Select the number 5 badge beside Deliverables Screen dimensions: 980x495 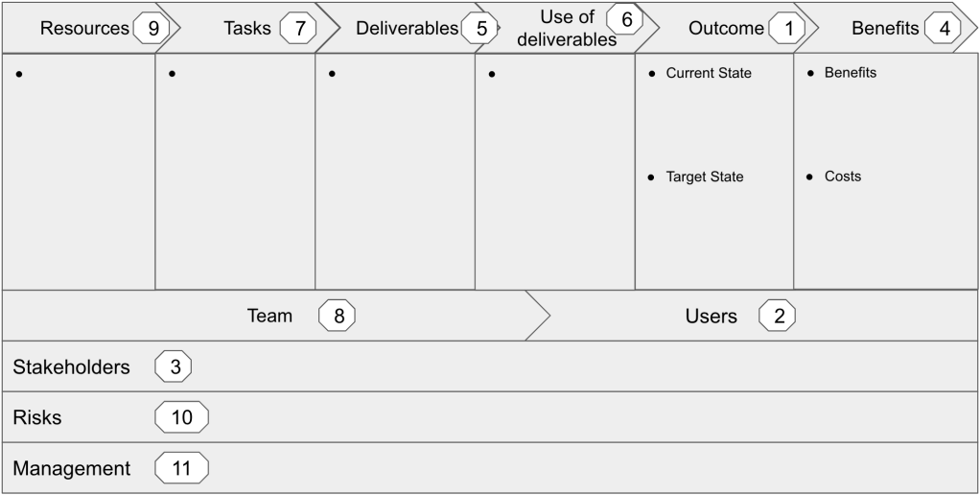[479, 29]
